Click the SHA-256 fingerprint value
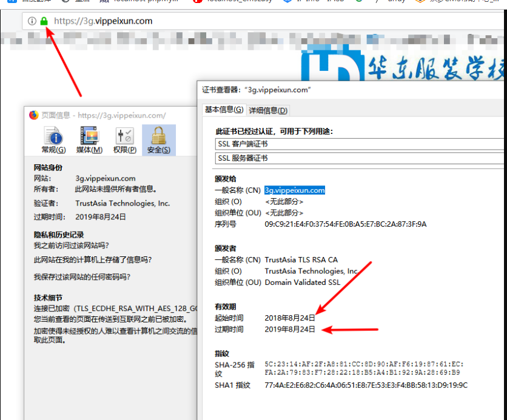Image resolution: width=507 pixels, height=420 pixels. [364, 368]
